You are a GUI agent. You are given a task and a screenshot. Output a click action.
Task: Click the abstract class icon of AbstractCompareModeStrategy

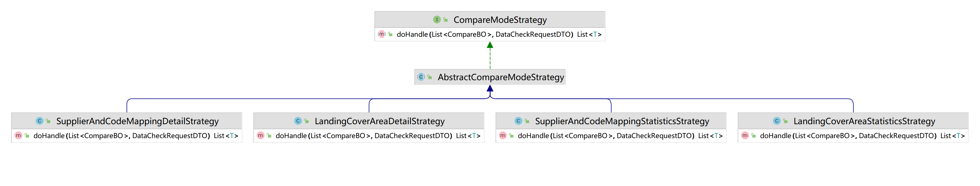point(421,77)
